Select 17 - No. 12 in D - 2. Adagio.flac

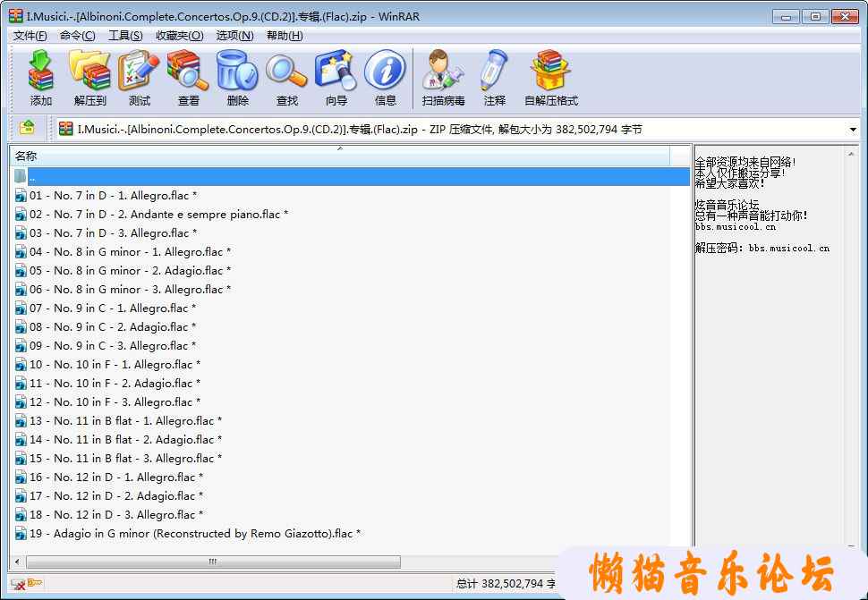coord(109,496)
